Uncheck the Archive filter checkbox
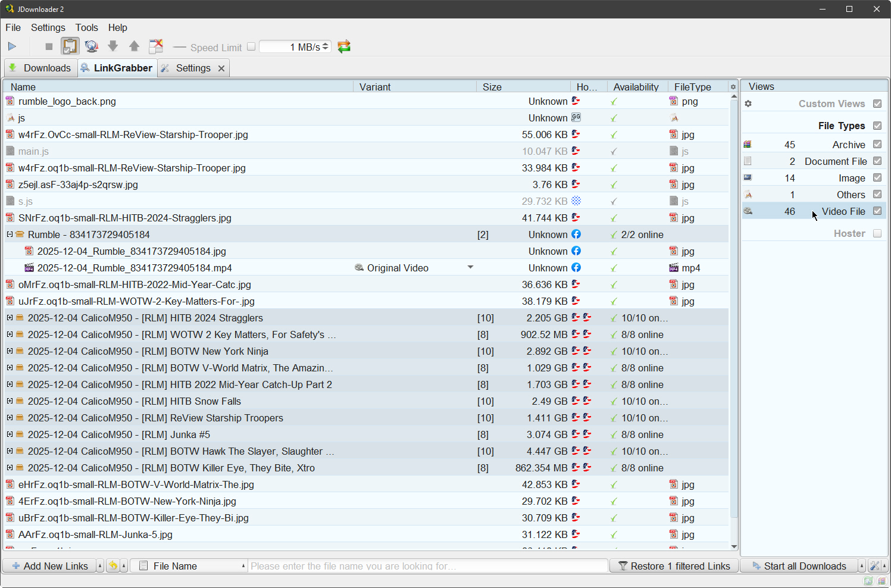This screenshot has width=891, height=588. click(x=877, y=145)
